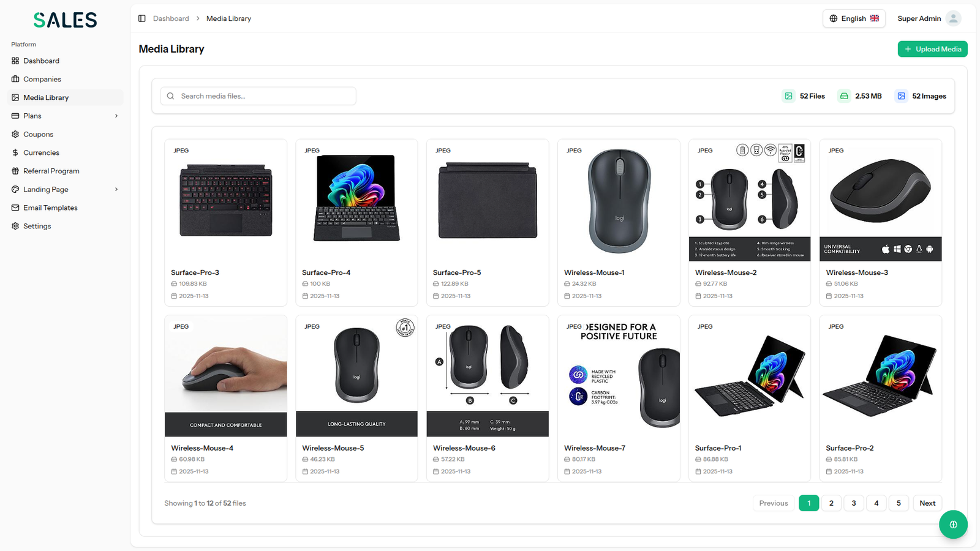
Task: Jump to page 3 of files
Action: (x=854, y=503)
